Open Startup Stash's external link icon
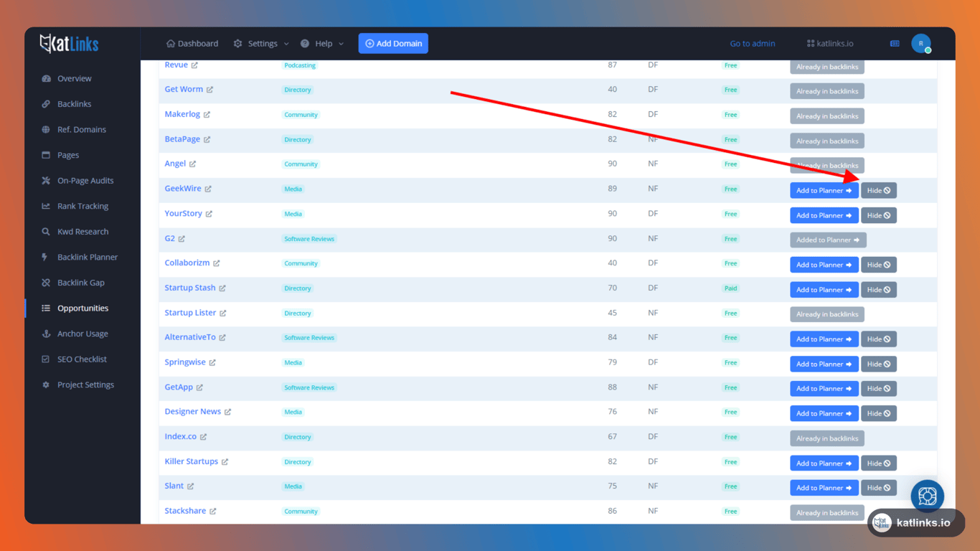The width and height of the screenshot is (980, 551). (222, 288)
